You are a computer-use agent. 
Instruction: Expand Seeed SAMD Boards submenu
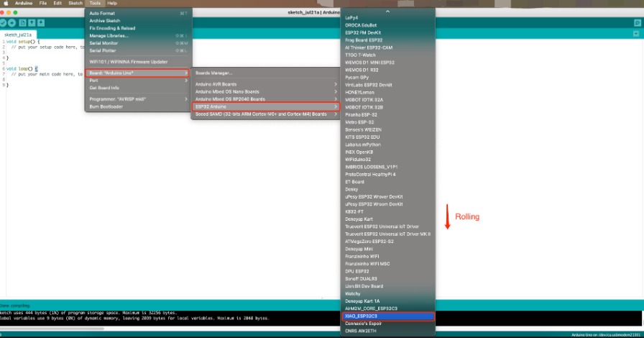click(265, 114)
